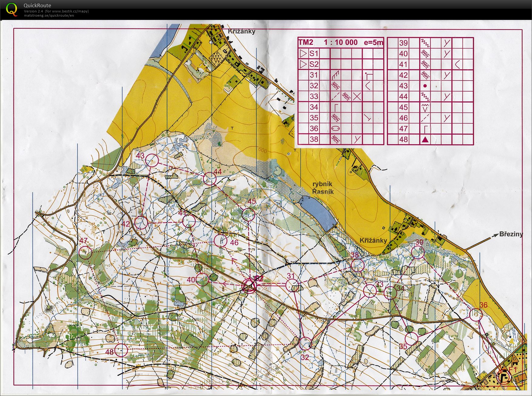Select control circle 39 on the map
This screenshot has height=396, width=532.
click(x=418, y=252)
